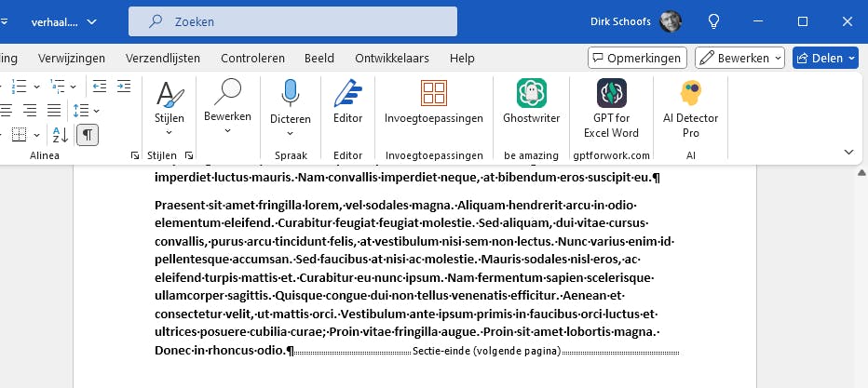The image size is (868, 388).
Task: Open the Dicteren dropdown arrow
Action: tap(290, 131)
